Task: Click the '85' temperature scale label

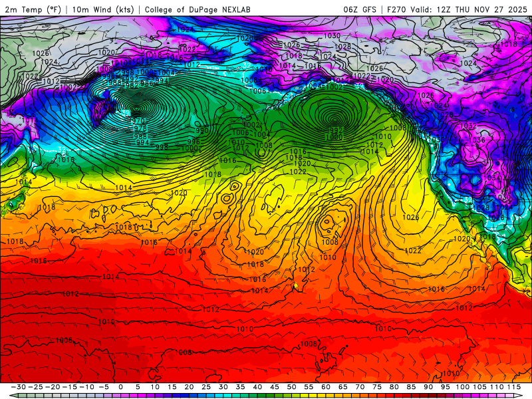Action: (411, 387)
